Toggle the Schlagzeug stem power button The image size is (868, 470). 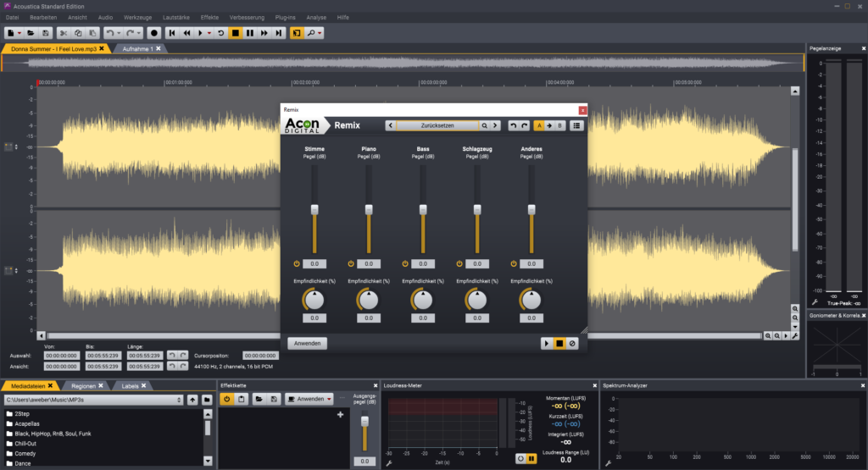(x=459, y=263)
